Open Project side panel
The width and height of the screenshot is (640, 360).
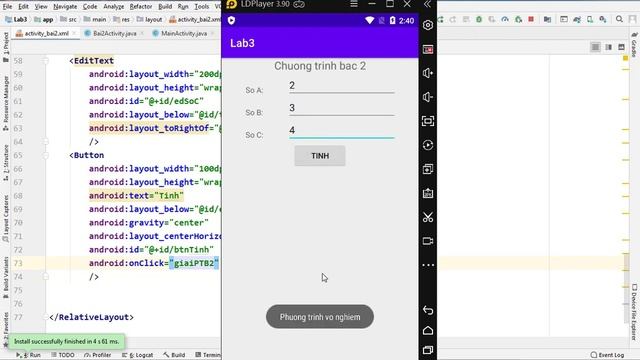(6, 47)
